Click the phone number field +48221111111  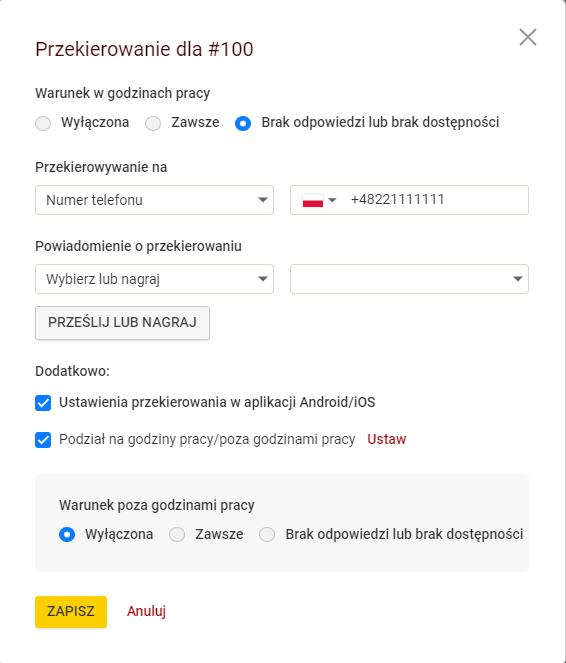coord(435,200)
